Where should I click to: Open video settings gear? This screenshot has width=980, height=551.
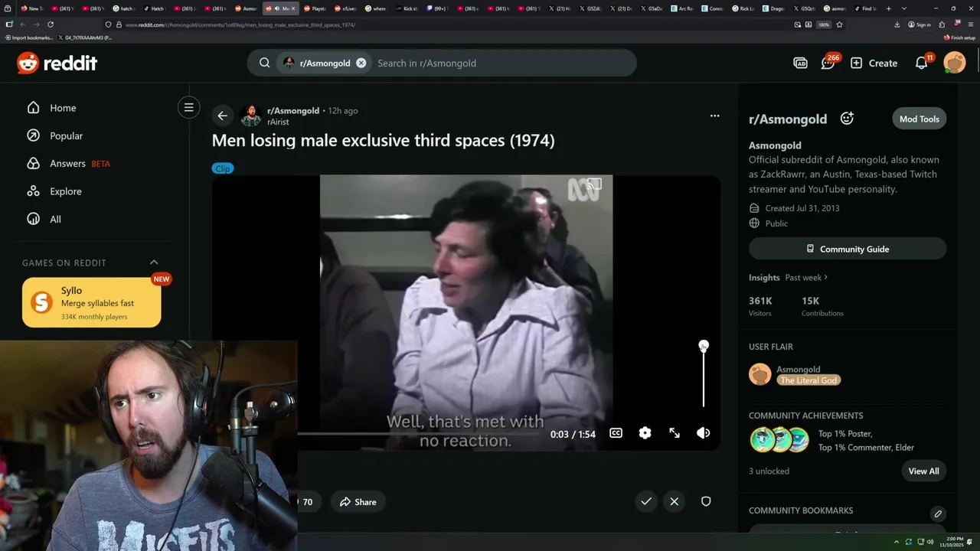pos(645,433)
